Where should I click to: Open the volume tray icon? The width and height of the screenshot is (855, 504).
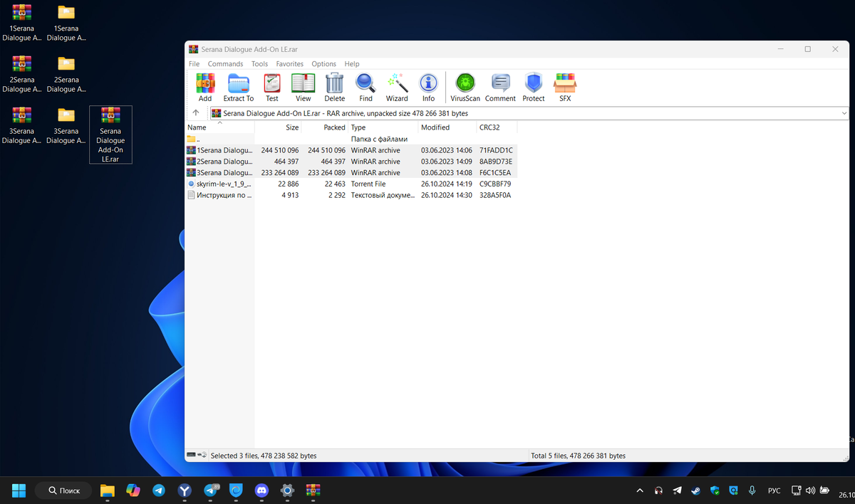click(810, 490)
